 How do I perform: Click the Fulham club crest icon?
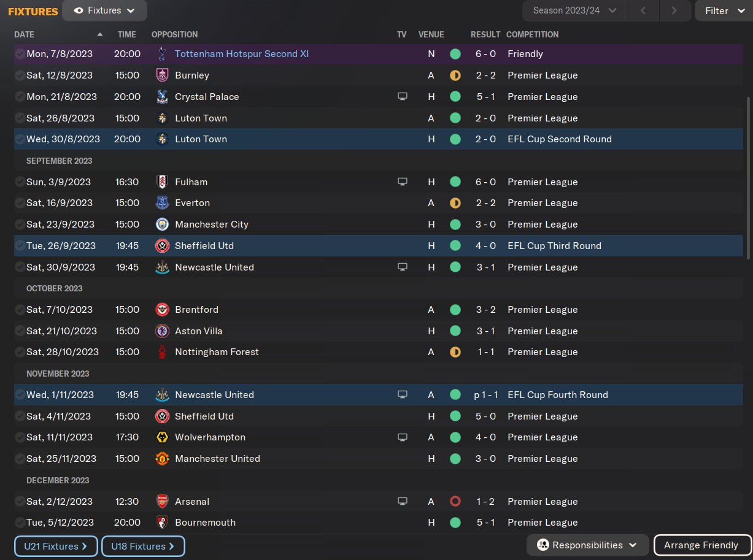click(162, 182)
